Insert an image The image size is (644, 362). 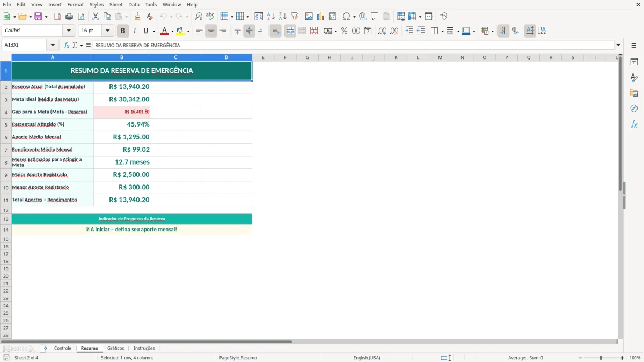[309, 17]
